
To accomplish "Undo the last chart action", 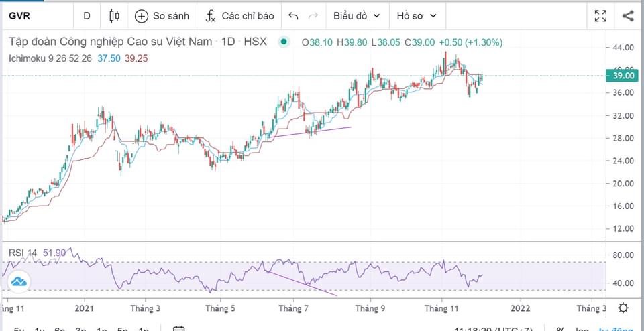I will click(x=293, y=16).
